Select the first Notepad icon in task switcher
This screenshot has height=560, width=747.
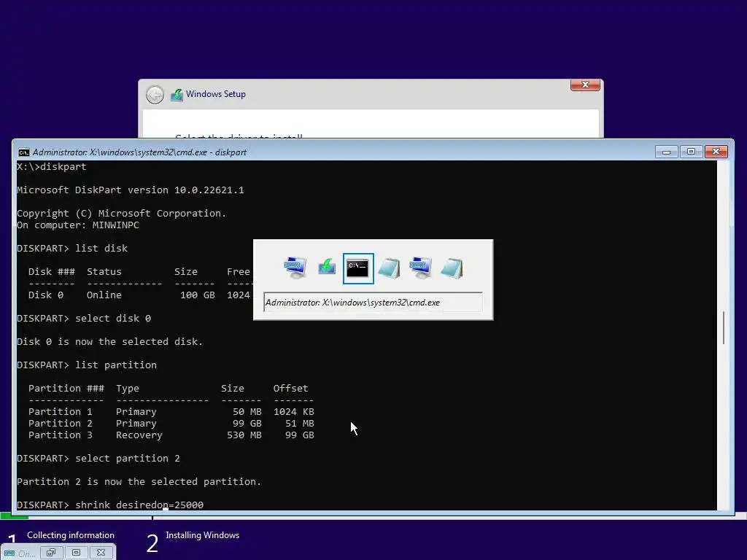390,268
